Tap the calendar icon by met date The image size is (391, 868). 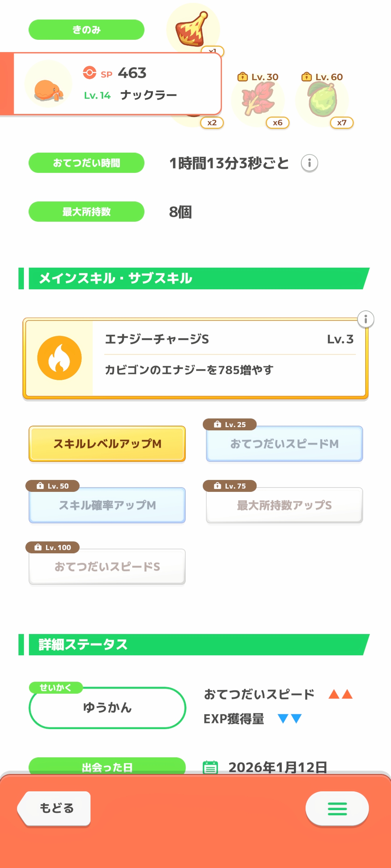point(210,767)
